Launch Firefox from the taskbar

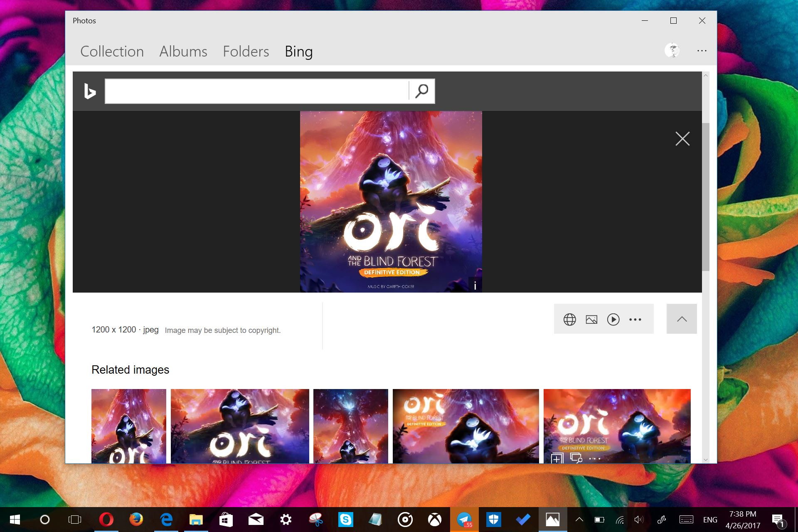click(x=136, y=520)
